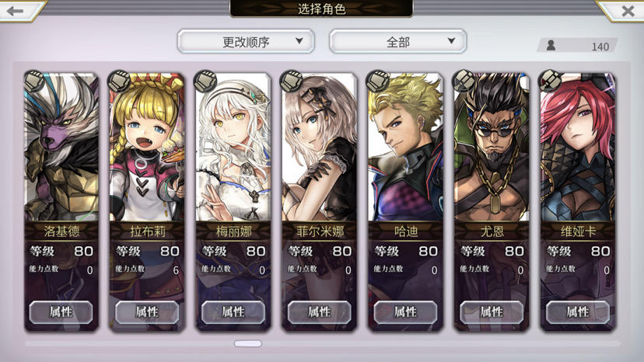Open 属性 for 洛基德

pyautogui.click(x=61, y=312)
